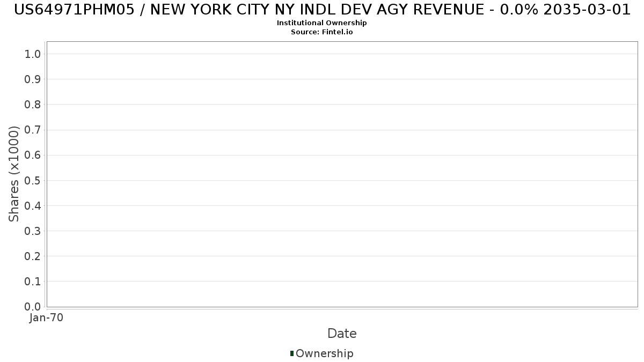
Task: Toggle the Ownership legend label
Action: [x=324, y=353]
